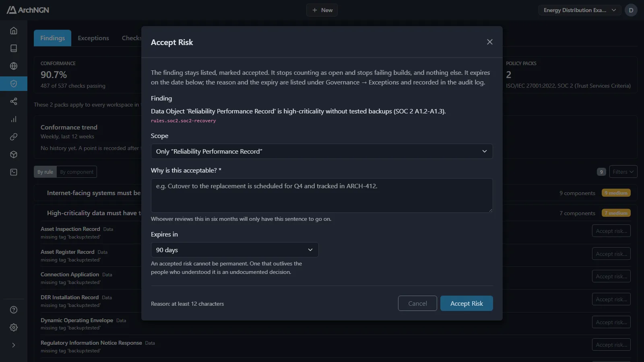The height and width of the screenshot is (362, 644).
Task: Click Accept risk for Regulatory Information Notice Response
Action: [611, 345]
